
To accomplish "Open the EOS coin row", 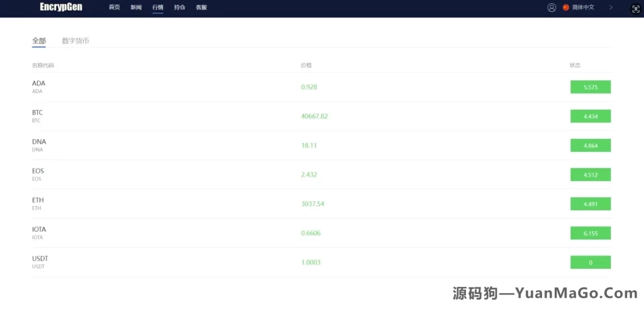I will pos(321,175).
